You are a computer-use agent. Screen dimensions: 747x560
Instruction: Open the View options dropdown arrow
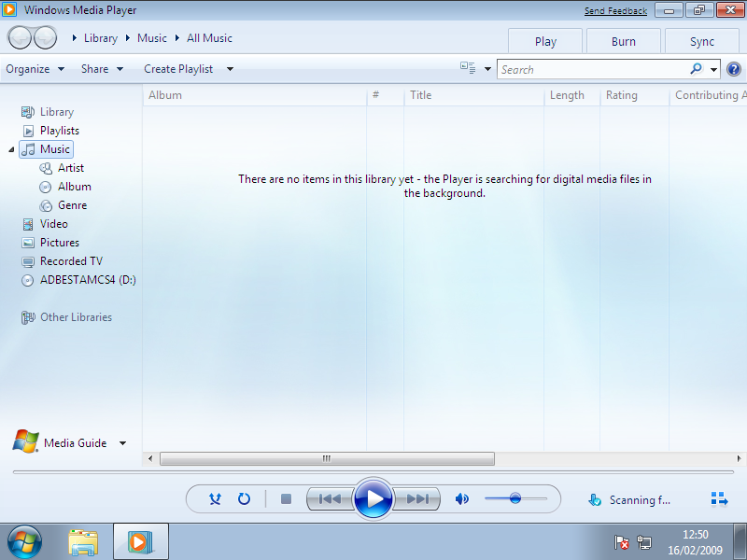[x=487, y=69]
